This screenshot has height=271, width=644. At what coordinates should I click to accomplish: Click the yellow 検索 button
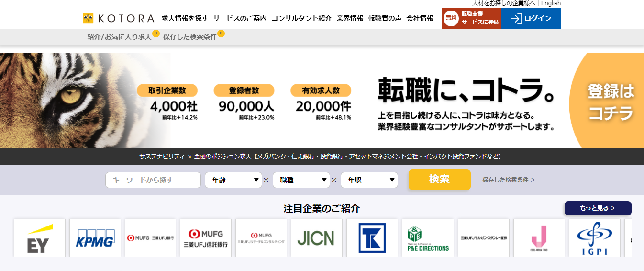coord(439,180)
